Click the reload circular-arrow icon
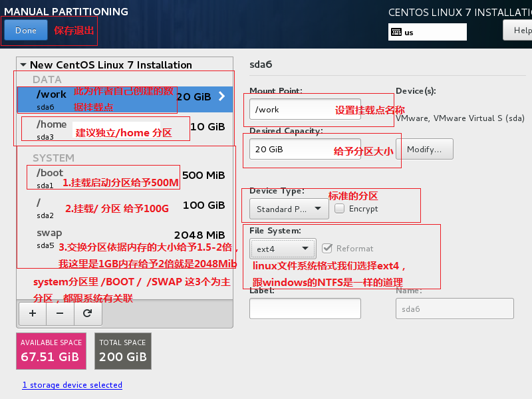532x399 pixels. tap(87, 313)
